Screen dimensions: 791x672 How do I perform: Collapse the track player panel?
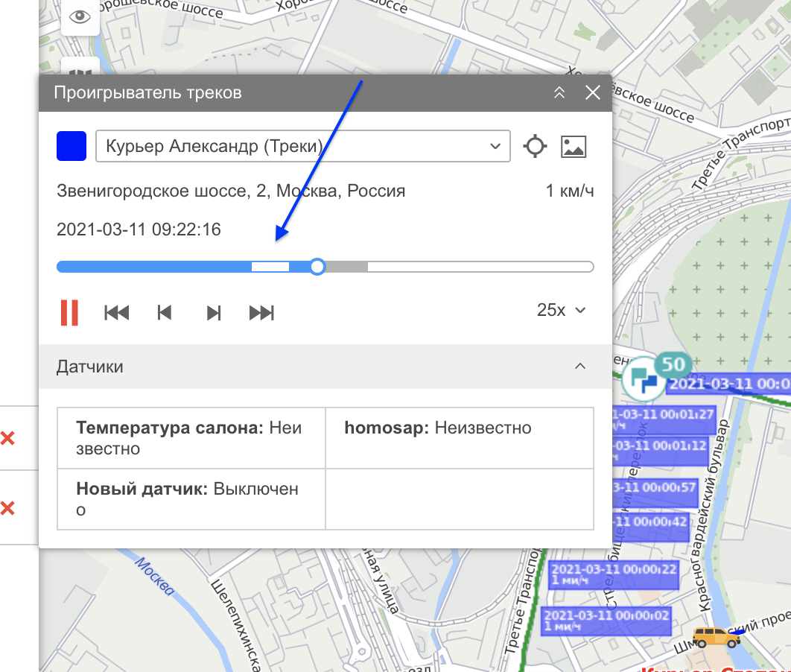click(559, 93)
